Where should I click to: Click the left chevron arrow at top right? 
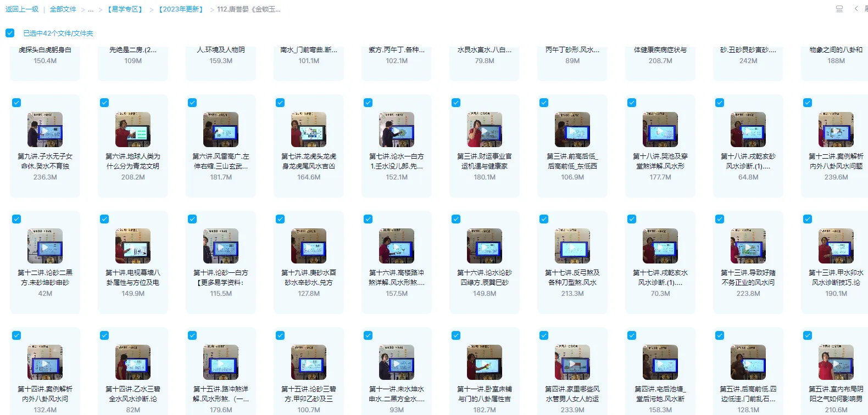pos(856,9)
